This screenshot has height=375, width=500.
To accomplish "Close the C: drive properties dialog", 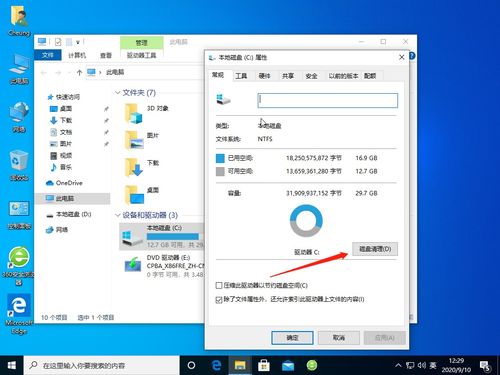I will (402, 57).
